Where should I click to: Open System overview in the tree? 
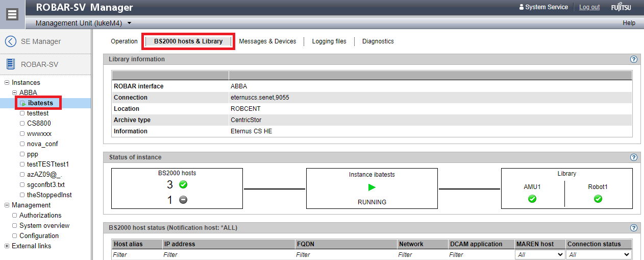(x=44, y=226)
